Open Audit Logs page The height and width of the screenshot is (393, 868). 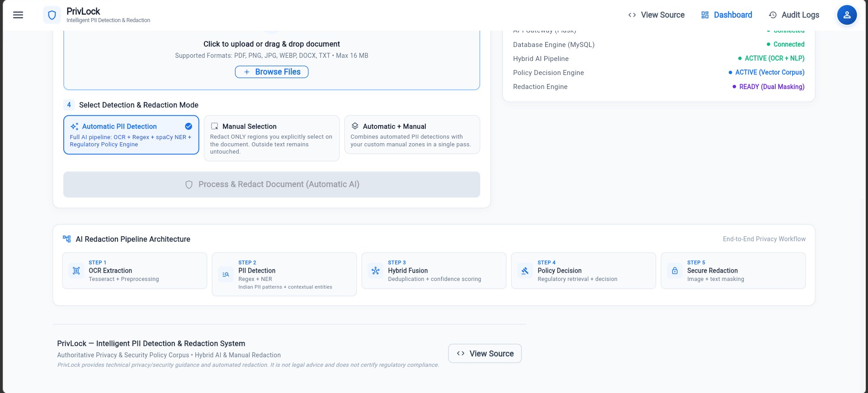794,15
